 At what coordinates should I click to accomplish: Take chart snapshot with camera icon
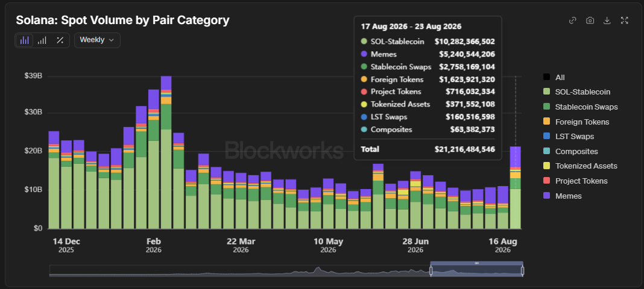pos(590,20)
